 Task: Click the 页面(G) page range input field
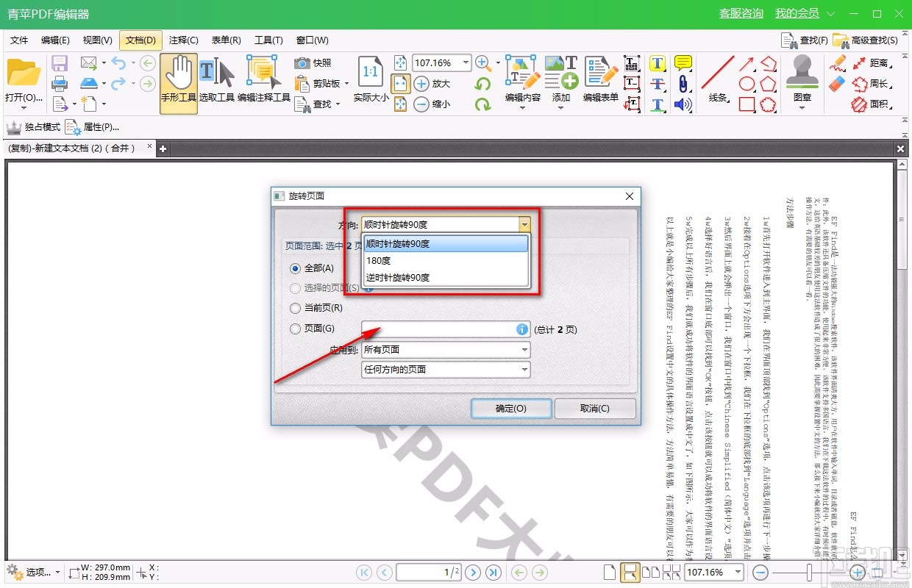pos(446,329)
